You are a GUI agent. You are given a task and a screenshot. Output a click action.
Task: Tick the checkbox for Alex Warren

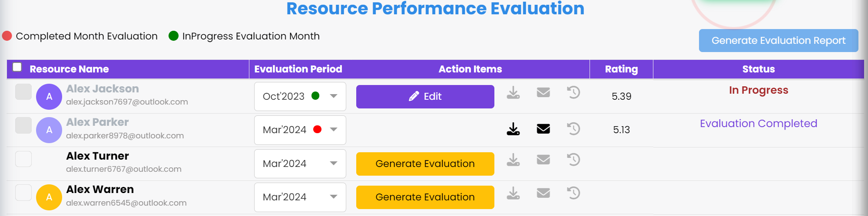click(x=23, y=193)
